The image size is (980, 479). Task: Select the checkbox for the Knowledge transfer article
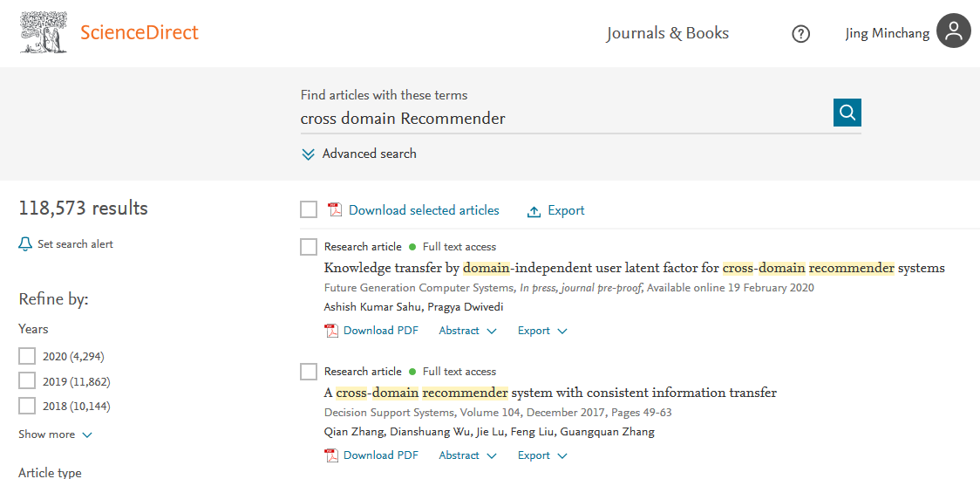coord(309,247)
